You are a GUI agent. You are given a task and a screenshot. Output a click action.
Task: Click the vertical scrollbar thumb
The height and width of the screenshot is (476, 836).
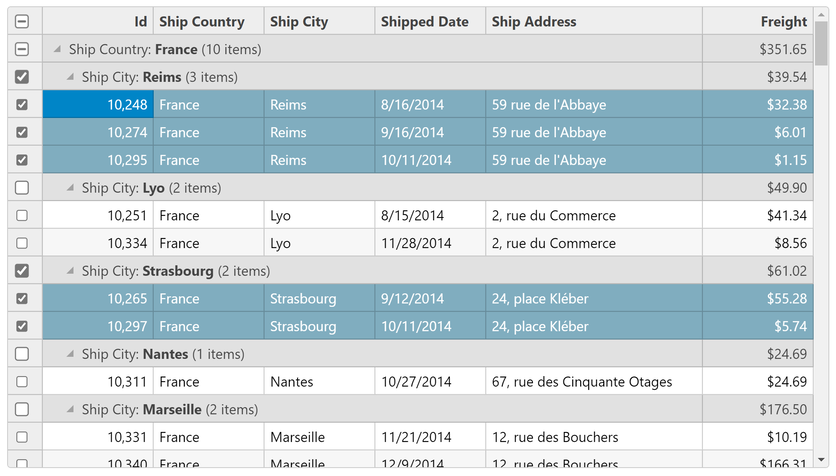click(x=821, y=44)
